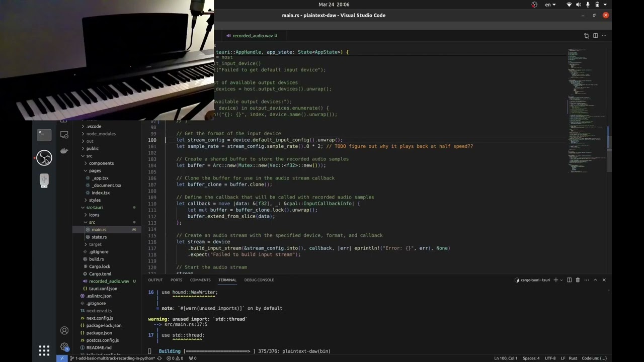Switch to the DEBUG CONSOLE tab

point(259,280)
